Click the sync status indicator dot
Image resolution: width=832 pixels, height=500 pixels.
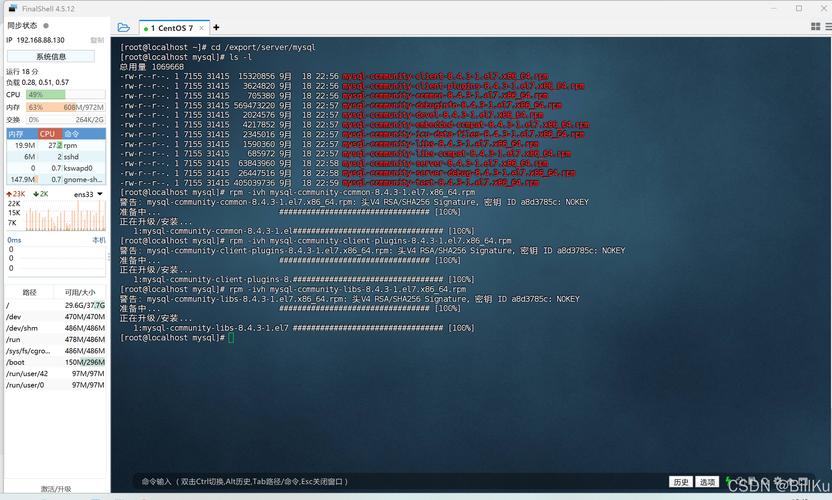(x=45, y=26)
